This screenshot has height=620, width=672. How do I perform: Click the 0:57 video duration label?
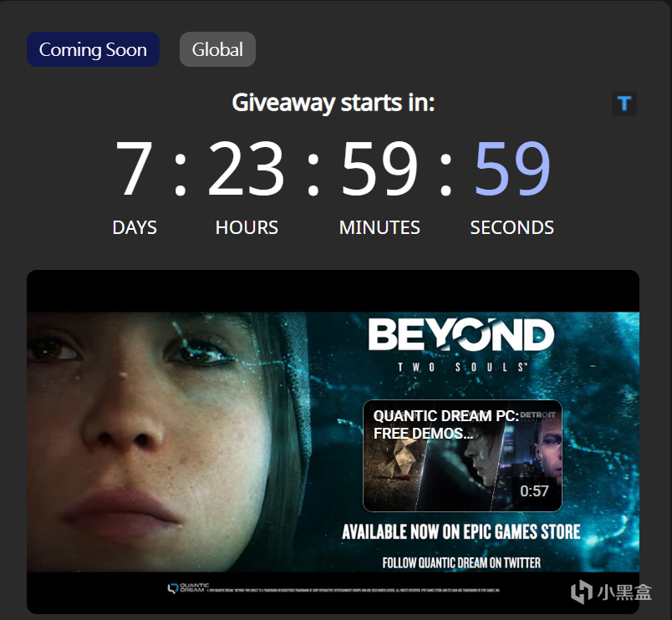click(534, 491)
